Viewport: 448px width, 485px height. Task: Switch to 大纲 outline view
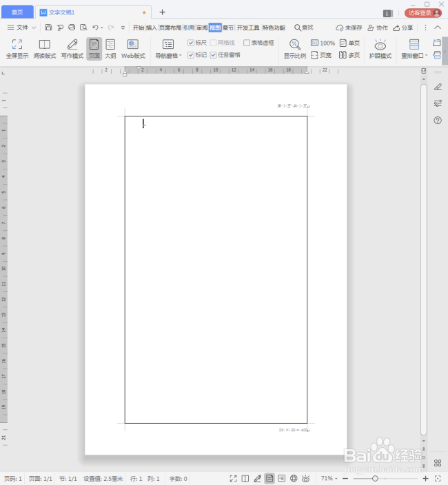[110, 48]
